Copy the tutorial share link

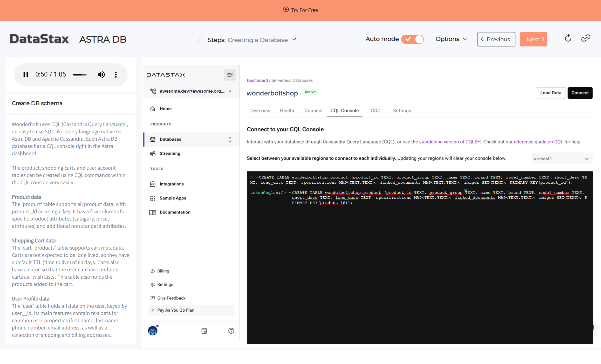[586, 38]
